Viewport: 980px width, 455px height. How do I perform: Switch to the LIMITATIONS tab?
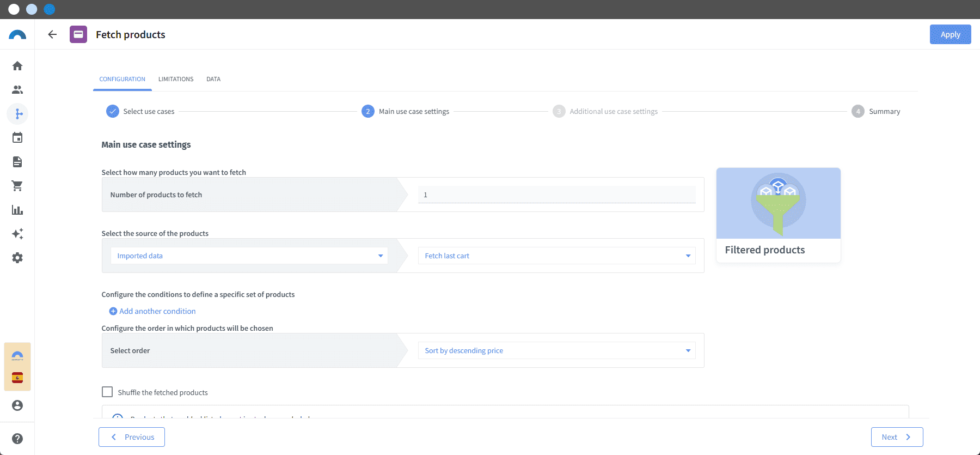click(176, 79)
